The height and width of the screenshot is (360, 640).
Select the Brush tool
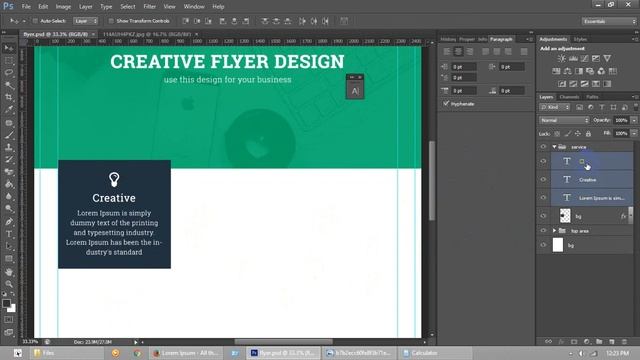pyautogui.click(x=9, y=135)
